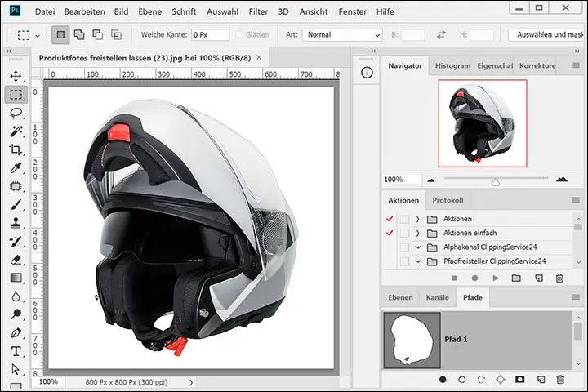Screen dimensions: 588x392
Task: Open the Art dropdown set to Normal
Action: pos(341,35)
